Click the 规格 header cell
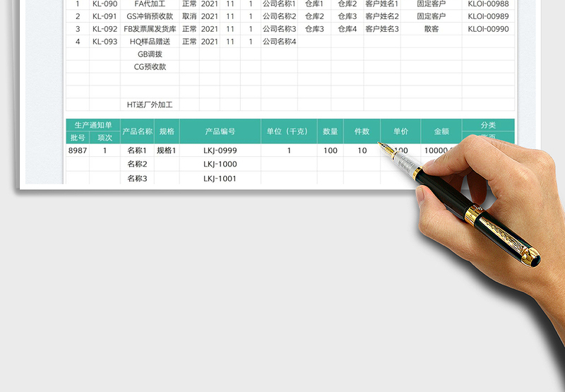Viewport: 565px width, 392px height. point(167,131)
